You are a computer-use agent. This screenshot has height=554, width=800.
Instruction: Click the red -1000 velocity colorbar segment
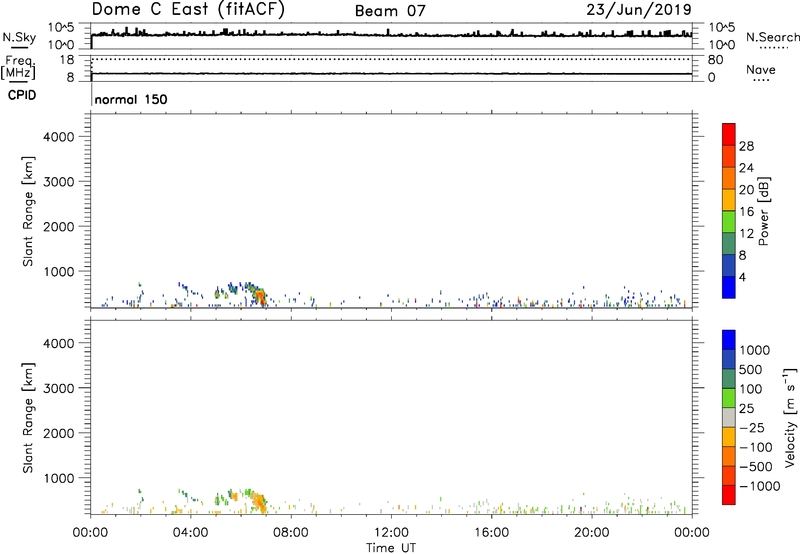tap(729, 495)
